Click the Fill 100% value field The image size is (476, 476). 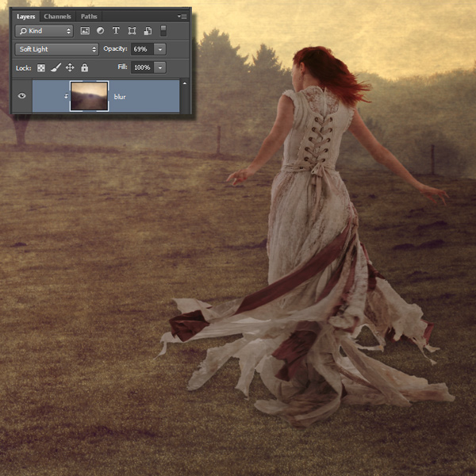(142, 67)
